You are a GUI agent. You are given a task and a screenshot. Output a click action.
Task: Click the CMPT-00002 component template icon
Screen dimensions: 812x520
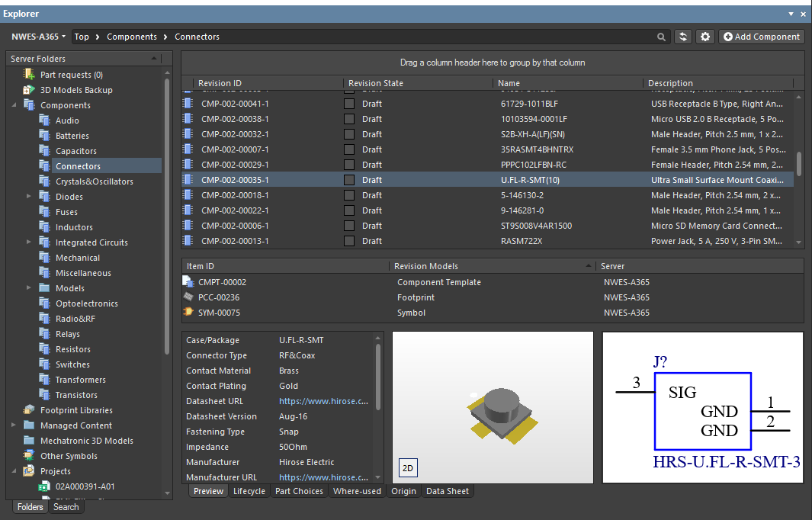click(x=188, y=282)
